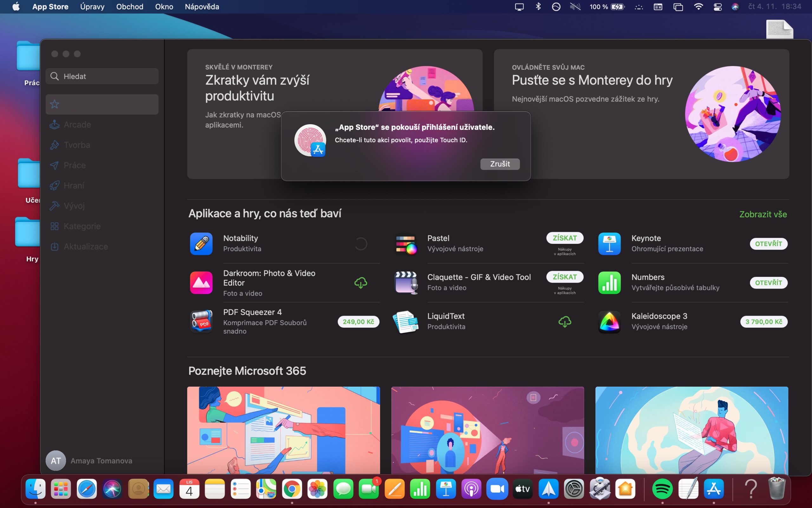Open the Vývoj sidebar section

tap(102, 206)
